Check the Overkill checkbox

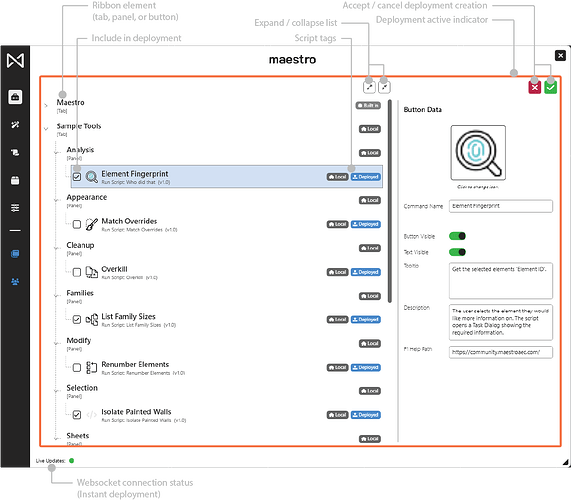77,272
